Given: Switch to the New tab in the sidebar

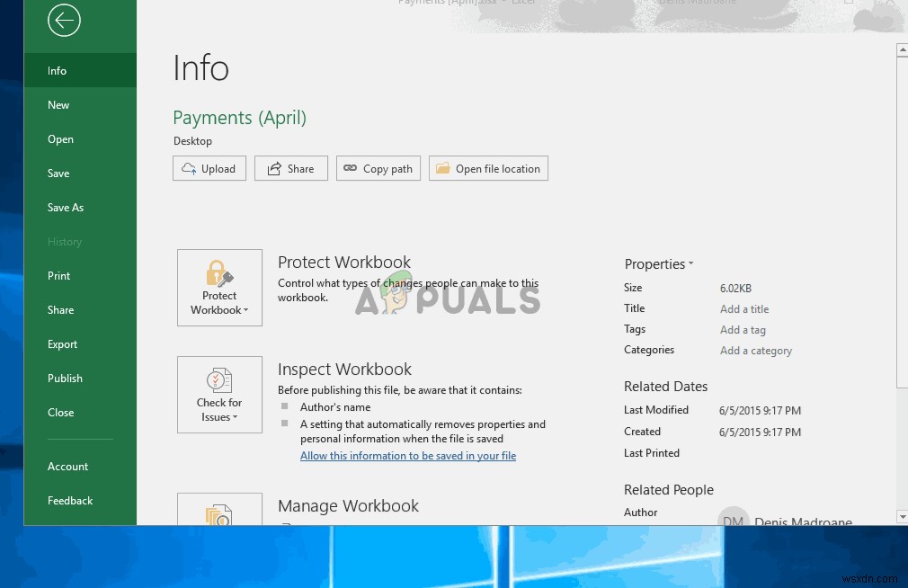Looking at the screenshot, I should [x=58, y=104].
